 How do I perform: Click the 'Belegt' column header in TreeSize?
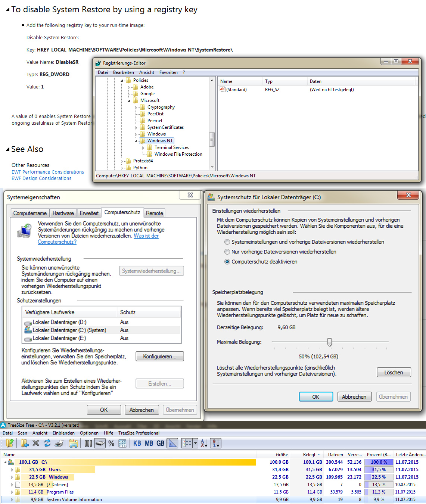point(309,454)
